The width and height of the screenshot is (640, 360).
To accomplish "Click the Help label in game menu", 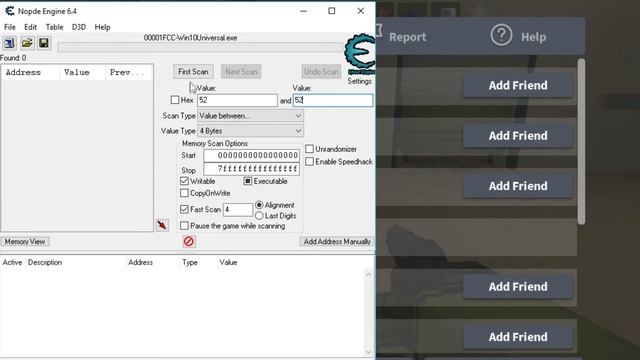I will 533,37.
